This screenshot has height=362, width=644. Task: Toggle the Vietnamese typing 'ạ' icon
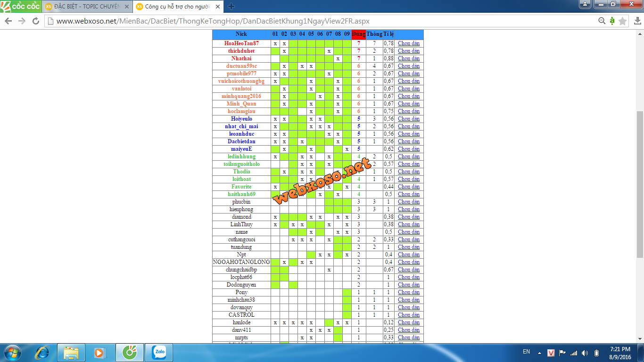tap(612, 21)
